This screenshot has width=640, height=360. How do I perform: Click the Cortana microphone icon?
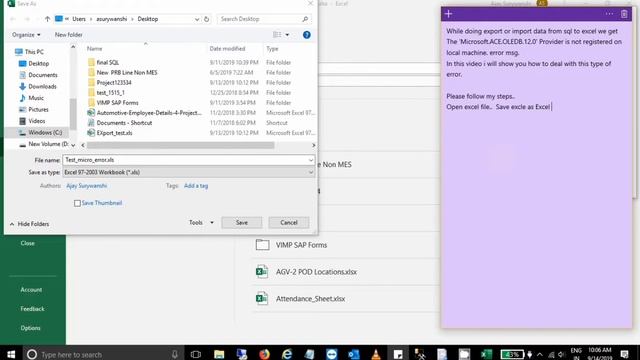(x=175, y=354)
